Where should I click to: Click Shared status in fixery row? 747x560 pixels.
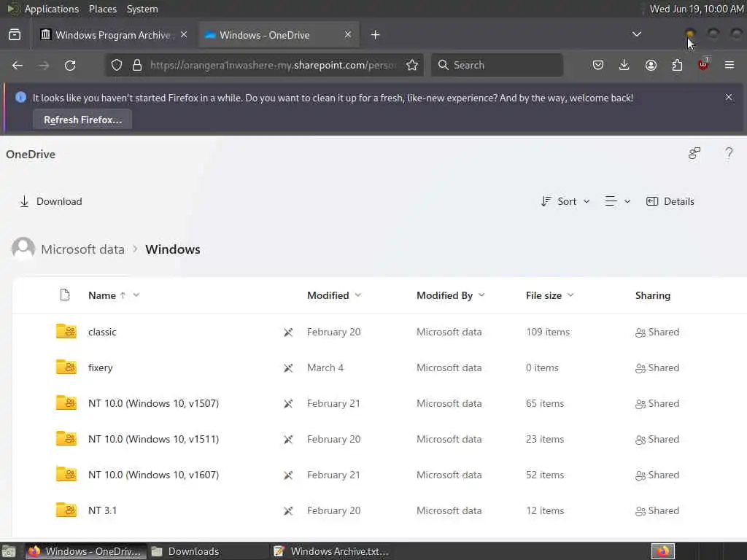(657, 367)
